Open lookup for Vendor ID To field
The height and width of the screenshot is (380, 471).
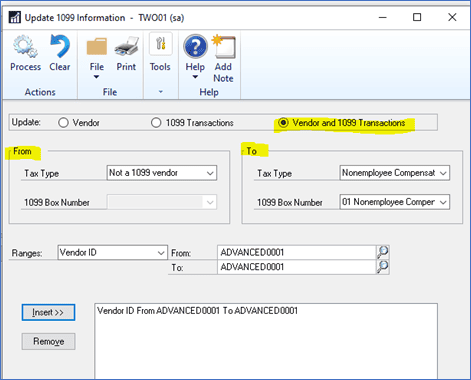pos(383,267)
